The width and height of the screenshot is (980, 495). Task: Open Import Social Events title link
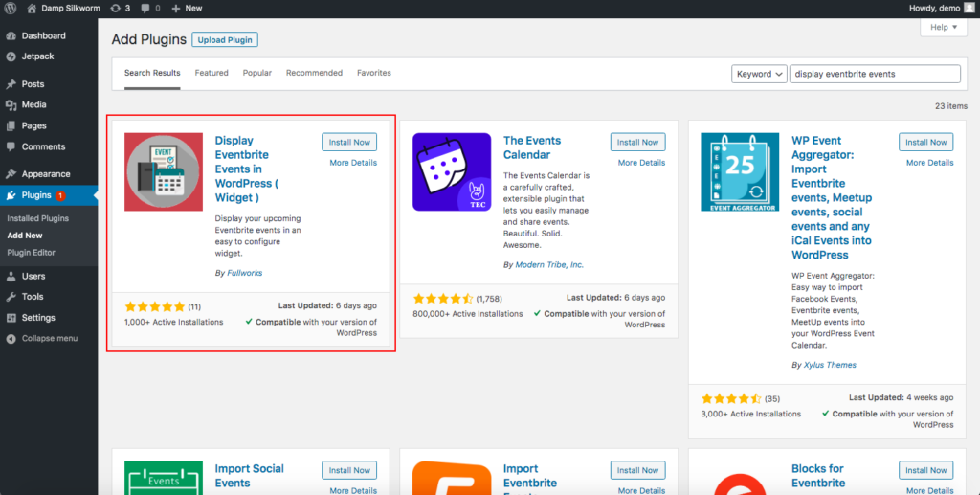(x=250, y=476)
